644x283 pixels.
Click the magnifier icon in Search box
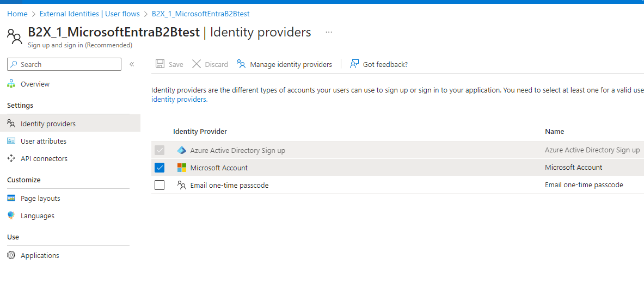14,64
